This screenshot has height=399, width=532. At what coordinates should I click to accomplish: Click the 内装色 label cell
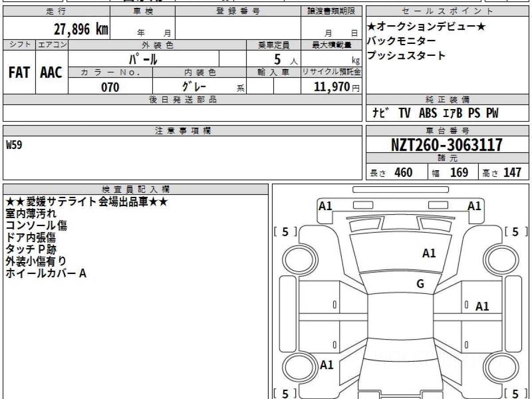pos(199,72)
